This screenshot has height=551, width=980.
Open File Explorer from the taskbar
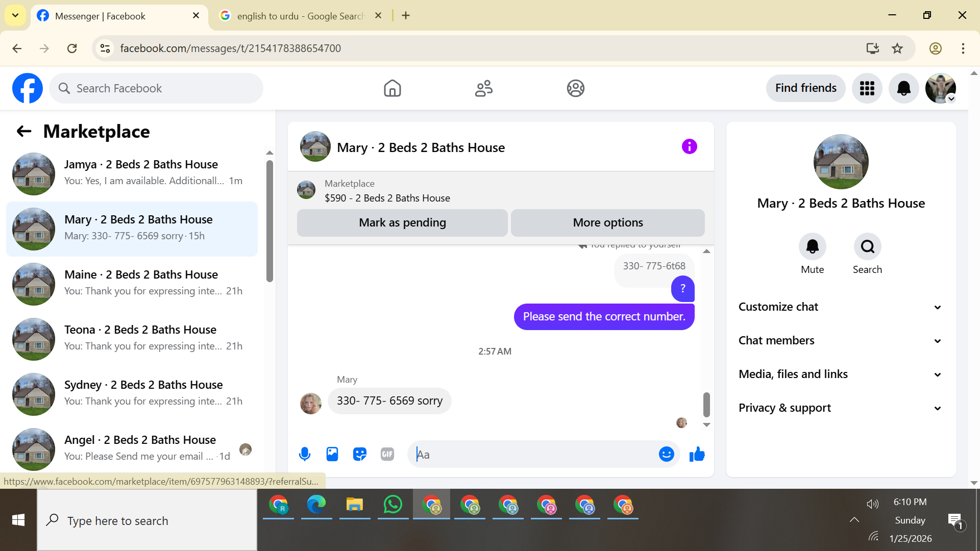point(355,505)
